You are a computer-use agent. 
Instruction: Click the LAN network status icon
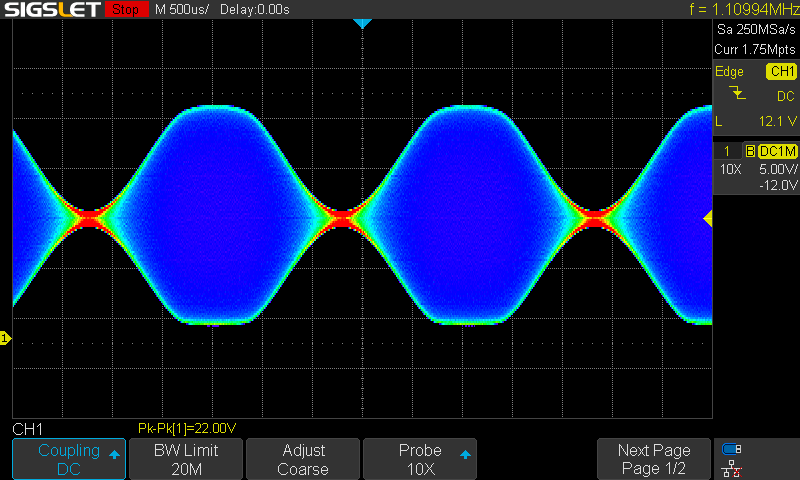732,468
